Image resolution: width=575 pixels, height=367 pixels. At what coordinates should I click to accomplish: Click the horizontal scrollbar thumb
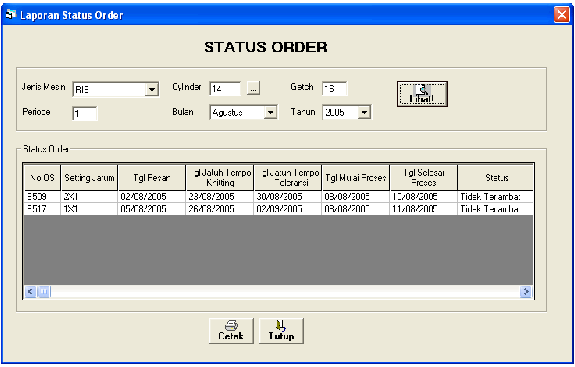[44, 292]
